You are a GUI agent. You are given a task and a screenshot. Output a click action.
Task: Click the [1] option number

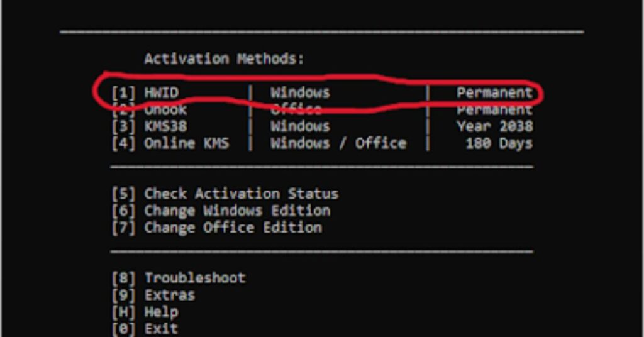click(x=123, y=93)
